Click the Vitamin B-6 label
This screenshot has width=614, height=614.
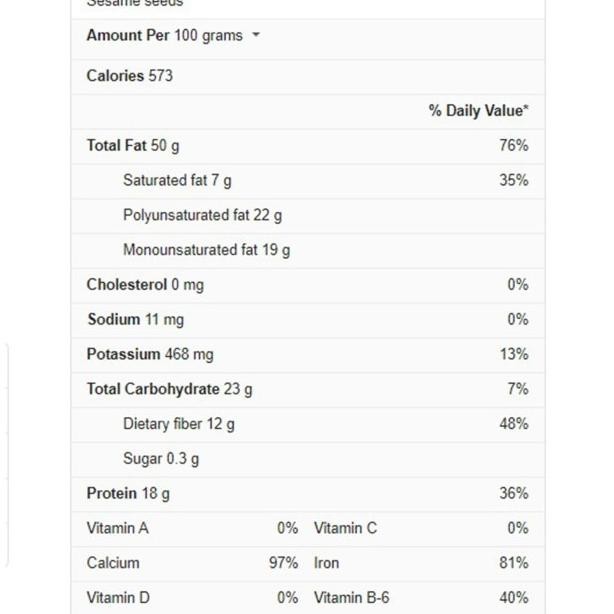(351, 598)
